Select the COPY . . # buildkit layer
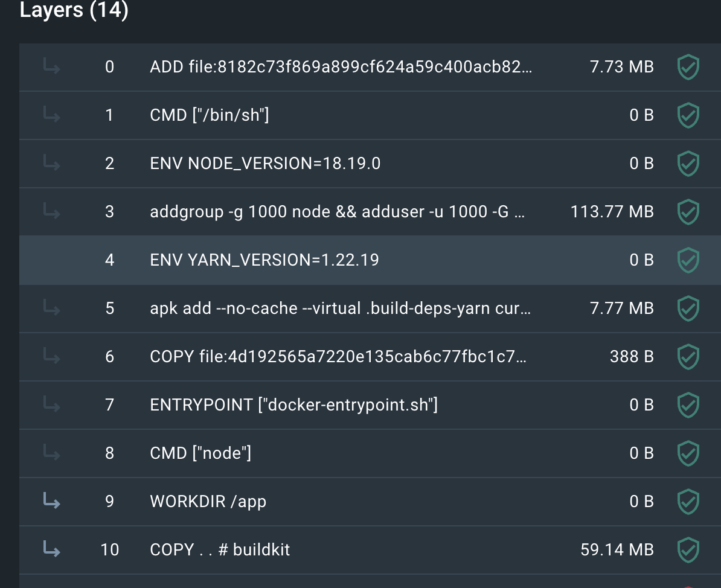This screenshot has width=721, height=588. pyautogui.click(x=370, y=550)
